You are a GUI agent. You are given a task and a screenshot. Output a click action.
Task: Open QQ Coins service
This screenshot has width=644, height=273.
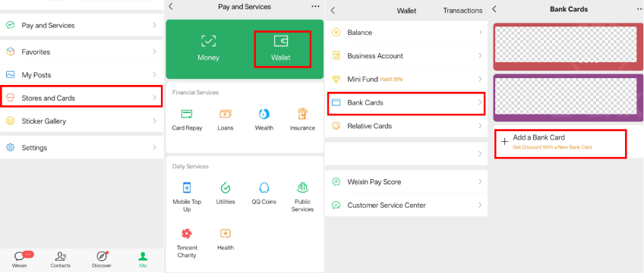point(264,193)
